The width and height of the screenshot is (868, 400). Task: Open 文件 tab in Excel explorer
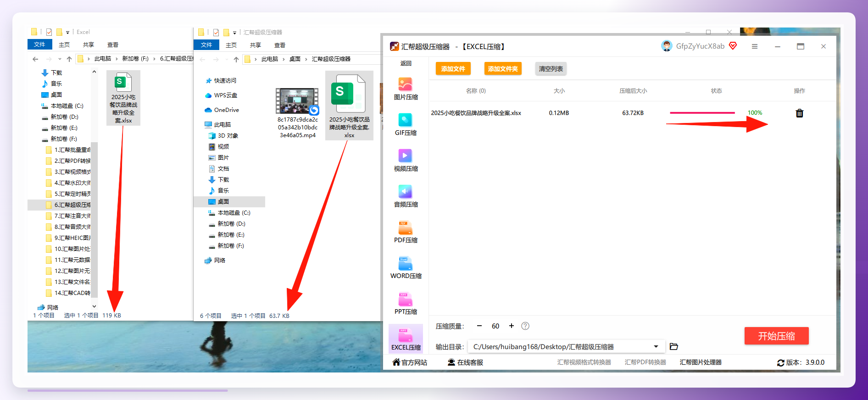point(39,44)
